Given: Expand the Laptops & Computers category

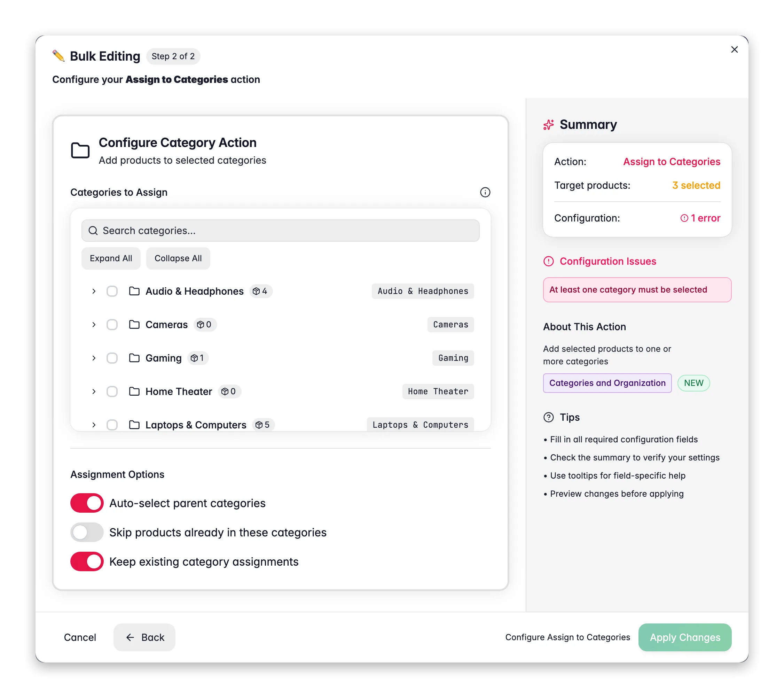Looking at the screenshot, I should [94, 425].
